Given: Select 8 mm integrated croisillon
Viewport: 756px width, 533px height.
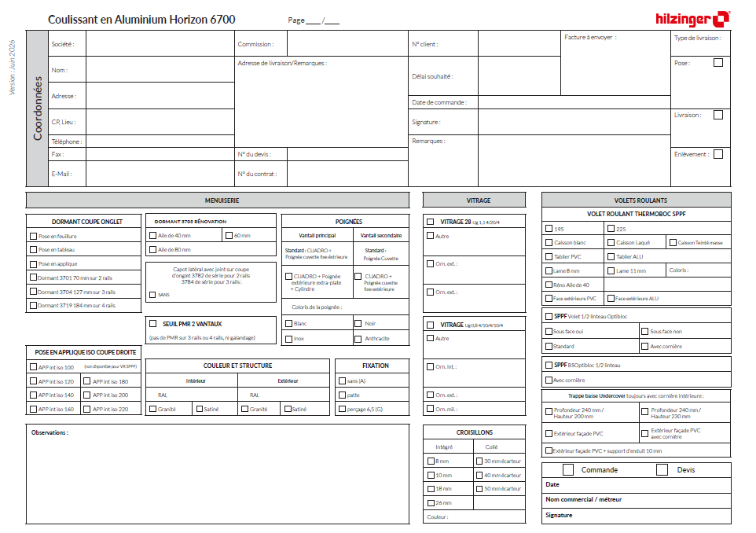Looking at the screenshot, I should coord(431,461).
